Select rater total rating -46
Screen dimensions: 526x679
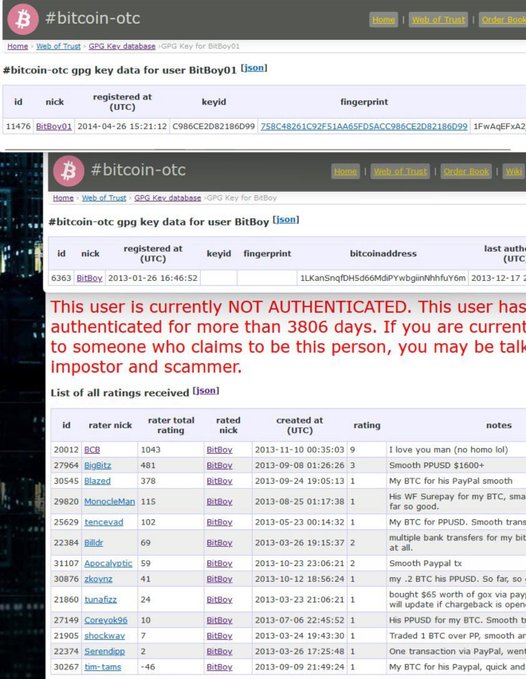click(x=148, y=667)
